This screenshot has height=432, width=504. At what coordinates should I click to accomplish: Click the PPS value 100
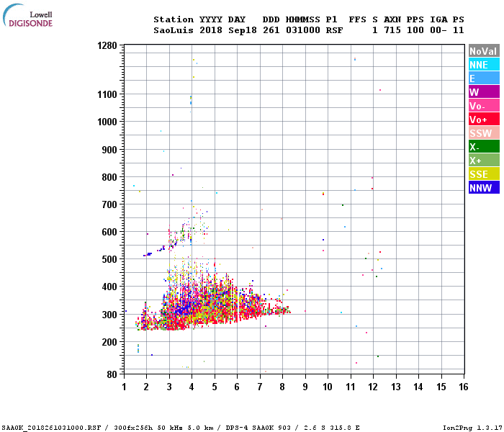(x=415, y=30)
